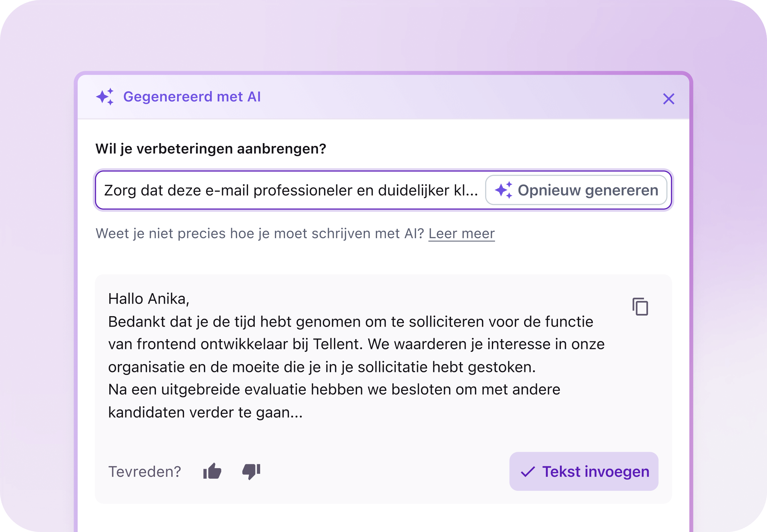
Task: Click the AI sparkles icon beside Gegenereerd met AI
Action: [x=105, y=97]
